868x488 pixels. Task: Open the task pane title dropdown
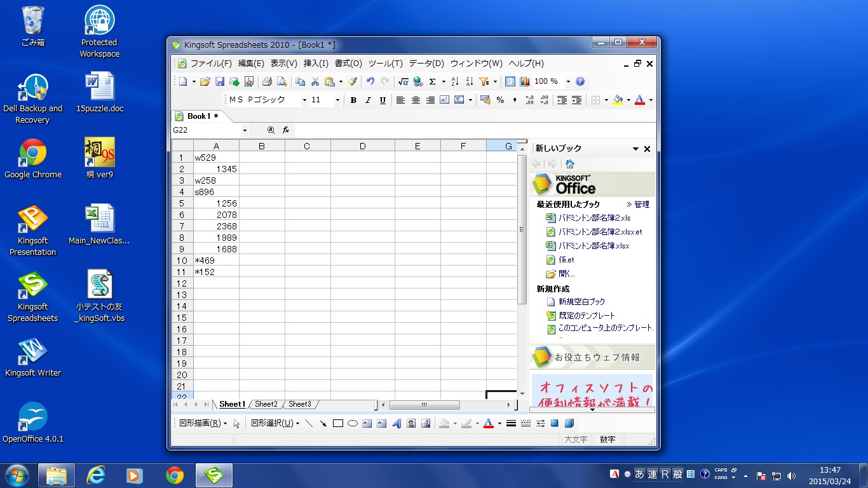point(635,149)
